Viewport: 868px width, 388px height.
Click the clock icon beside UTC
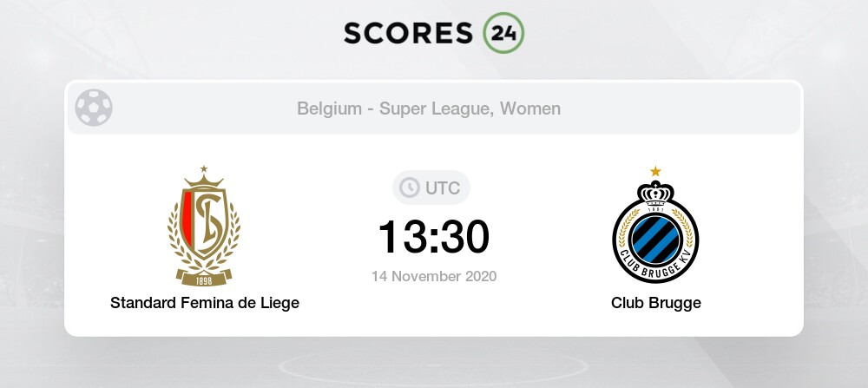pyautogui.click(x=409, y=187)
